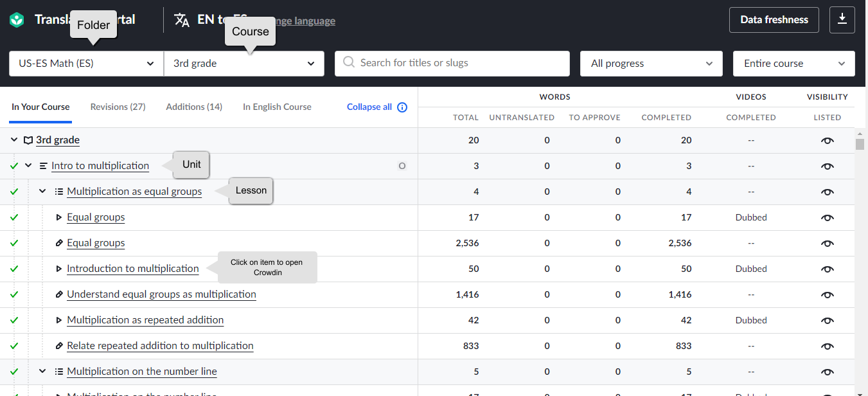
Task: Click green checkmark for Multiplication as equal groups row
Action: click(14, 192)
